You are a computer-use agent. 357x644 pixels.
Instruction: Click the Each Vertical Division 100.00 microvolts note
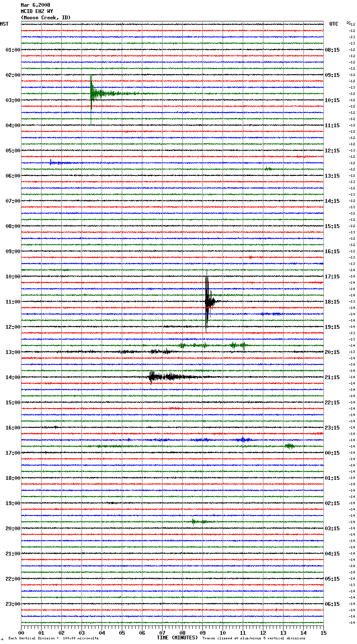pyautogui.click(x=53, y=639)
